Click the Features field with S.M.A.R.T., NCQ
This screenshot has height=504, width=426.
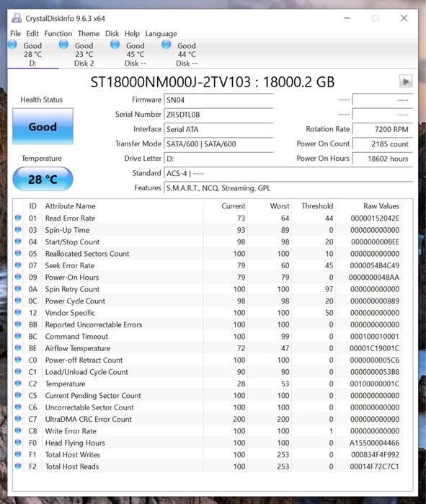pos(288,188)
